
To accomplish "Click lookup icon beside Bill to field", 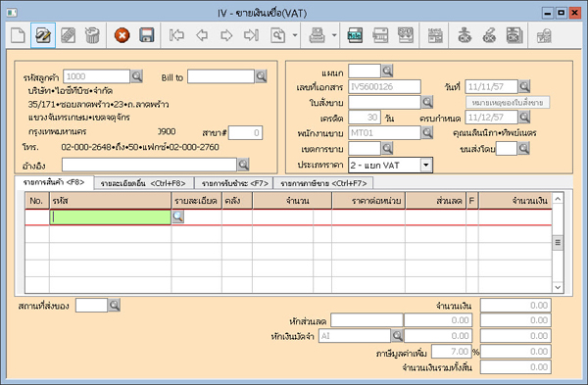I will tap(261, 76).
